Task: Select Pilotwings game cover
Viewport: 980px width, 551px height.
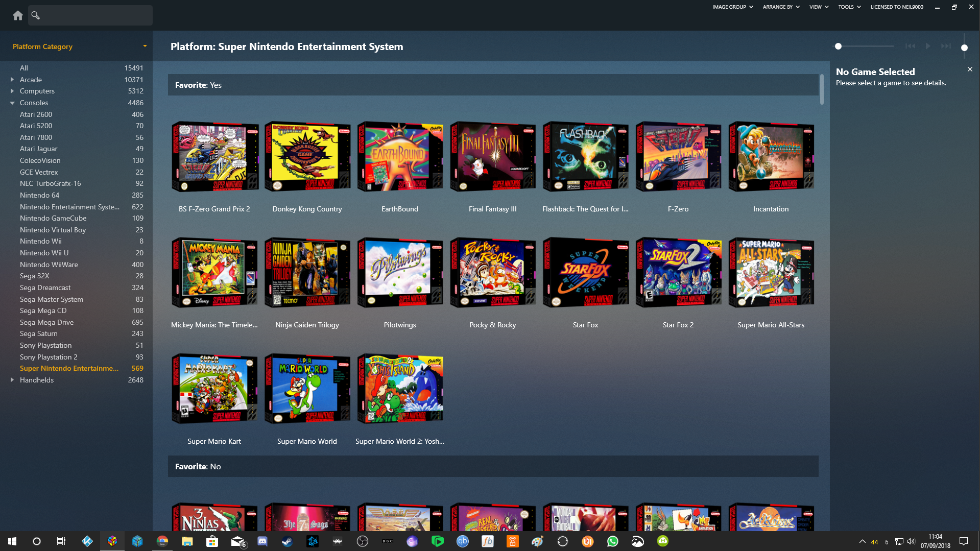Action: [x=400, y=273]
